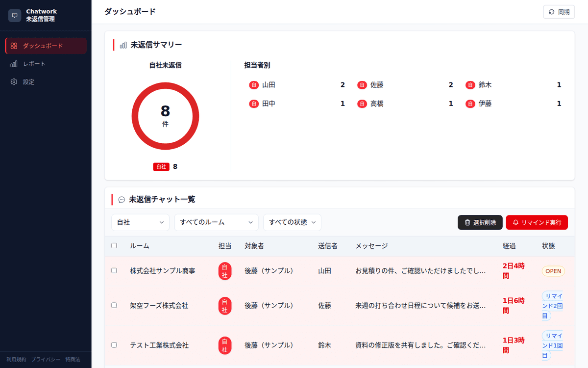
Task: Open the プライバシー footer link
Action: click(46, 360)
